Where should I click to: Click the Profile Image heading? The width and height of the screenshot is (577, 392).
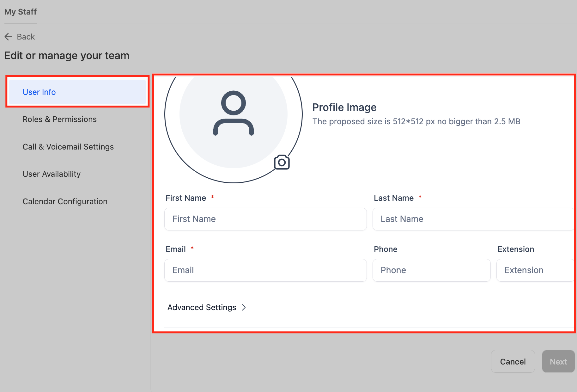[x=344, y=107]
